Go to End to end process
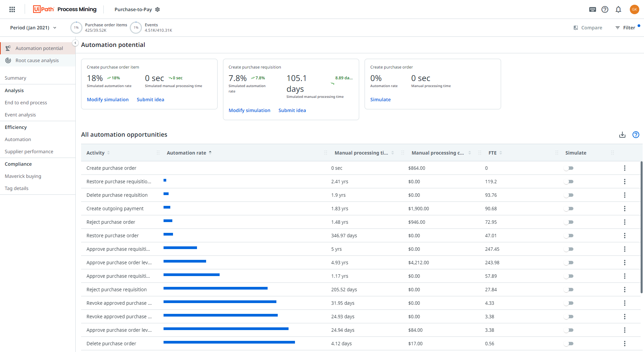This screenshot has width=644, height=352. (x=26, y=103)
